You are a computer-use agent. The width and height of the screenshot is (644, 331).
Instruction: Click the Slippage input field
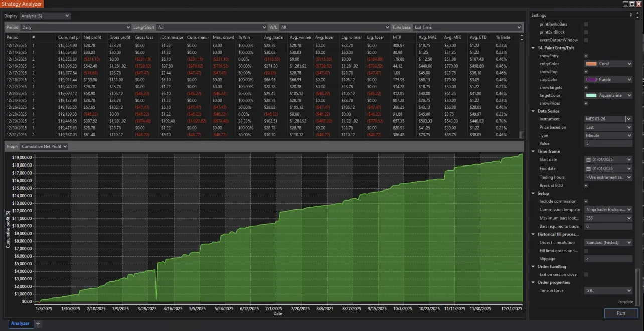click(x=608, y=258)
